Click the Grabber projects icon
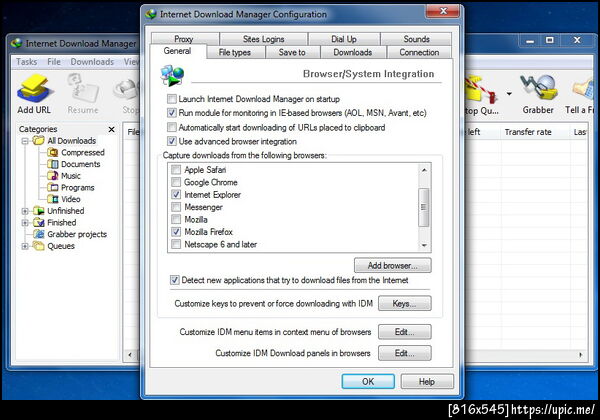The height and width of the screenshot is (420, 600). [38, 234]
